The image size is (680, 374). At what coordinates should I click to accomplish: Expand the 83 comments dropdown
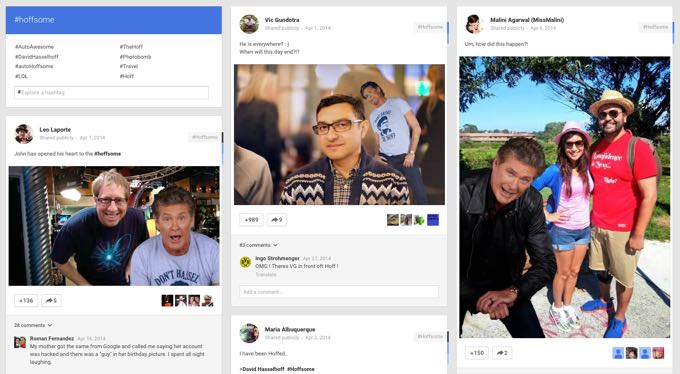258,245
